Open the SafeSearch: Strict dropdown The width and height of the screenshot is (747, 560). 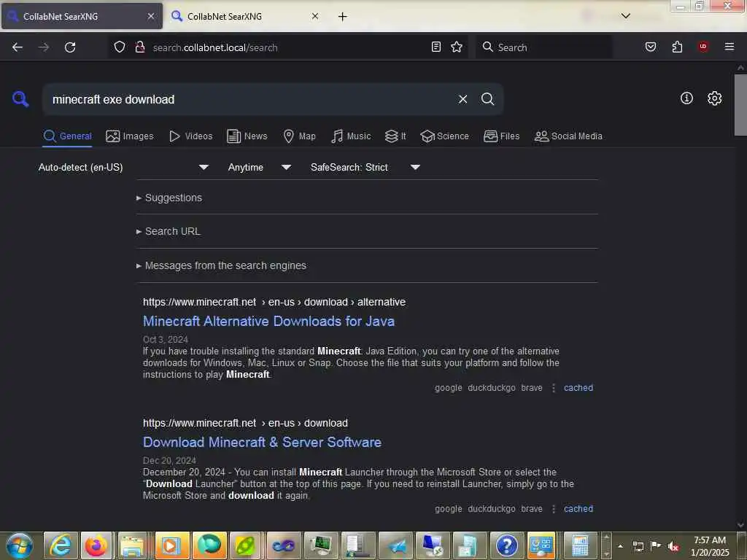(365, 167)
